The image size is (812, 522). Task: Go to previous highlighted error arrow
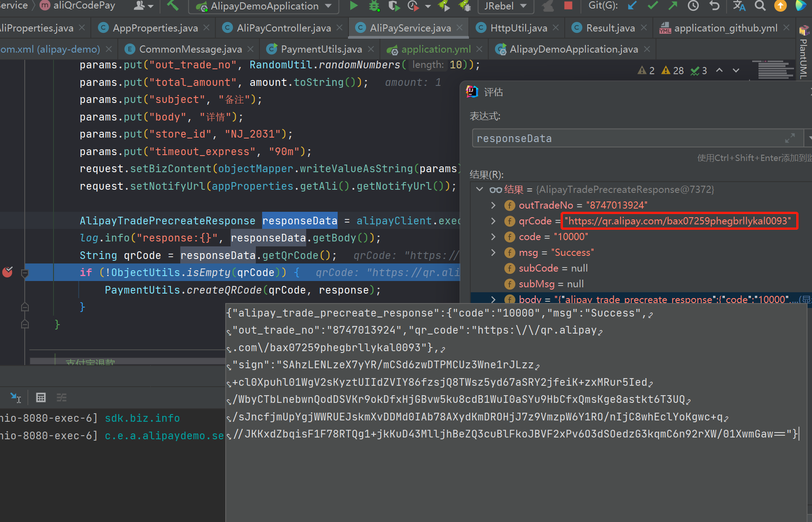point(719,71)
